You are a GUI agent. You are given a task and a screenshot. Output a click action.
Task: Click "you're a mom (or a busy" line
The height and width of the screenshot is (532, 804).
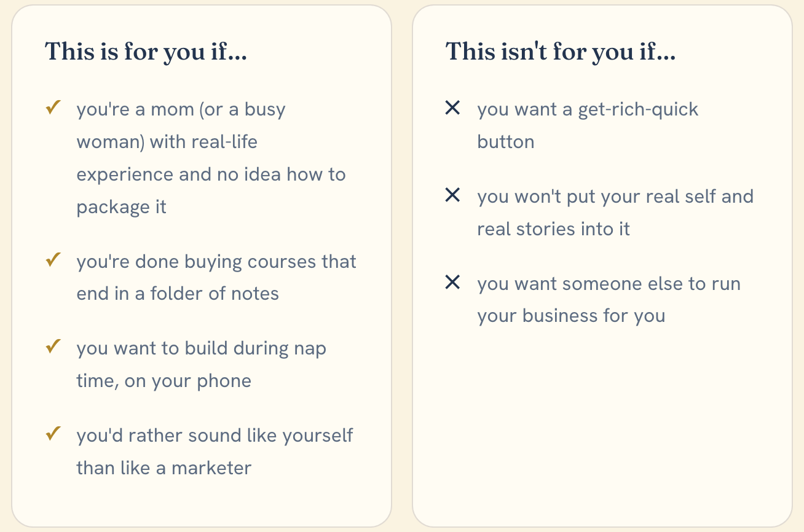(181, 110)
